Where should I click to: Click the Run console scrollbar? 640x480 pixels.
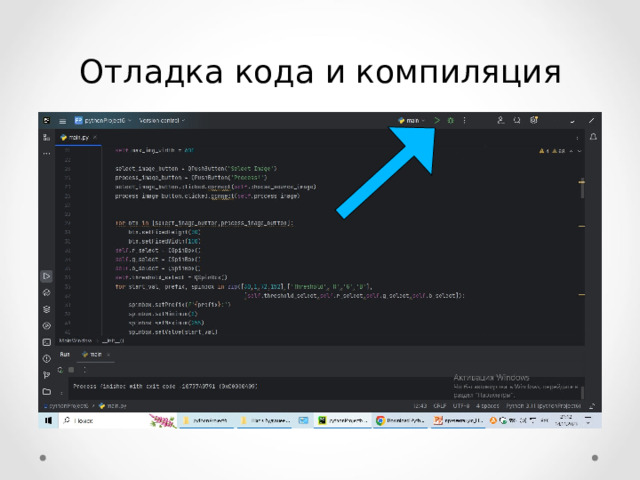tap(582, 393)
